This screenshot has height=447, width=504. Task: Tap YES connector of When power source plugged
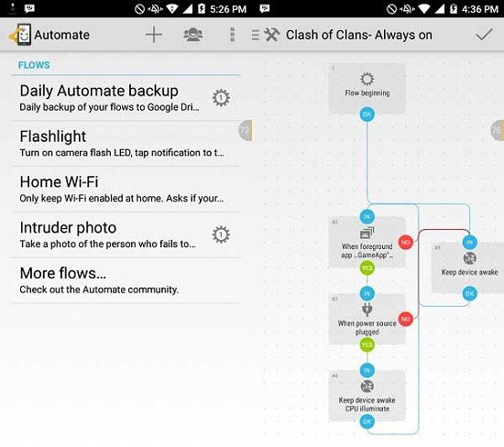click(367, 344)
